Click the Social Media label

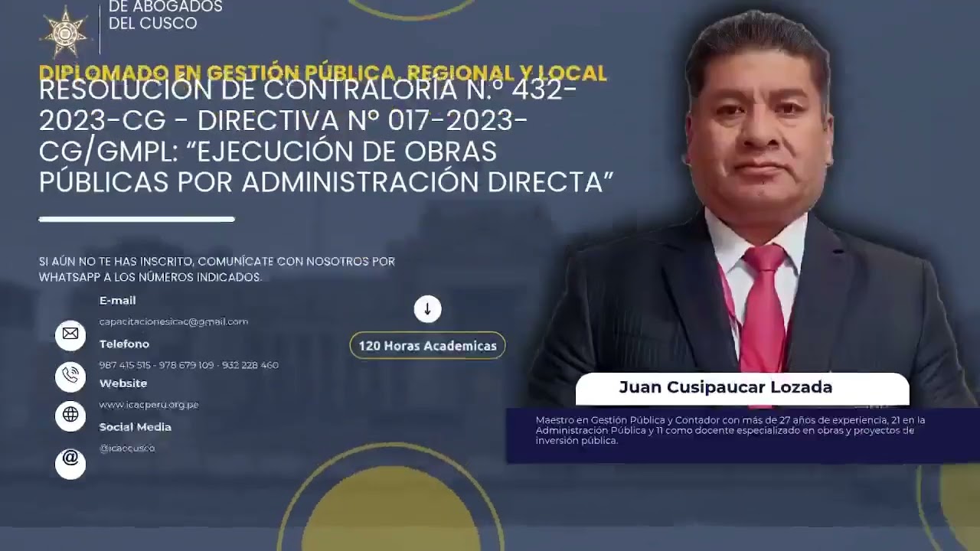136,427
